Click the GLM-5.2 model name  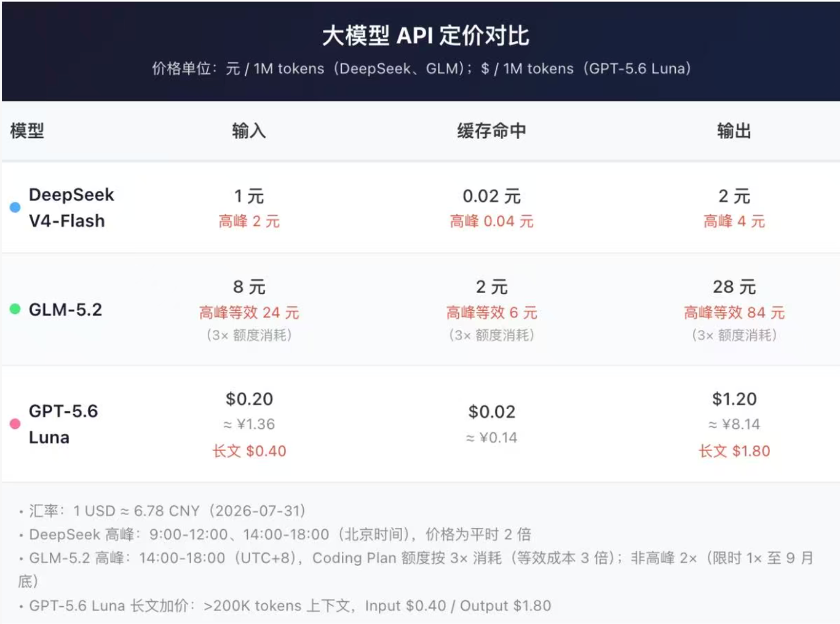65,310
